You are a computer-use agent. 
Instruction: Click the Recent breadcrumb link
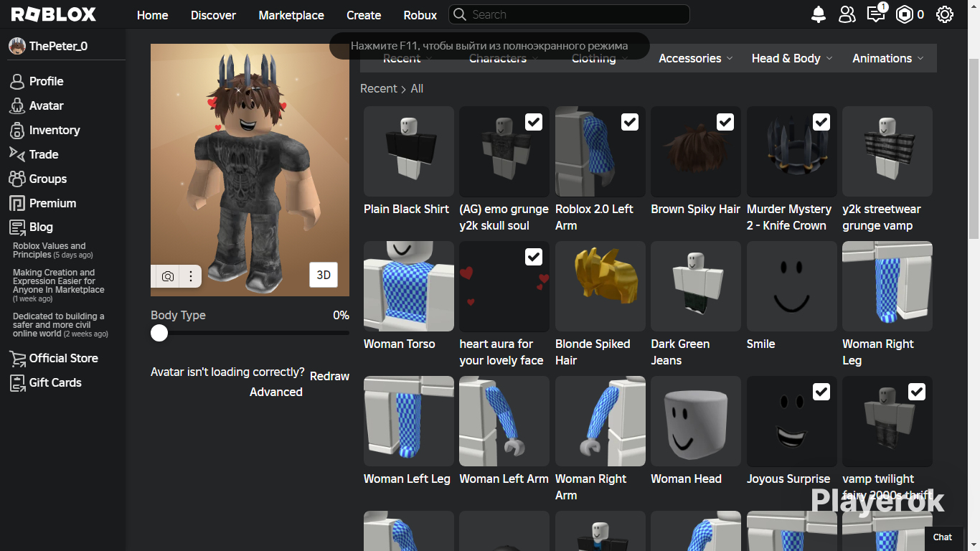(x=379, y=88)
